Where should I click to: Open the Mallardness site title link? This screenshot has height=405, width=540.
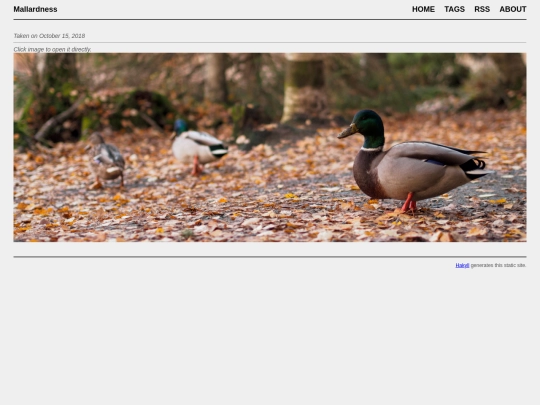pyautogui.click(x=35, y=9)
